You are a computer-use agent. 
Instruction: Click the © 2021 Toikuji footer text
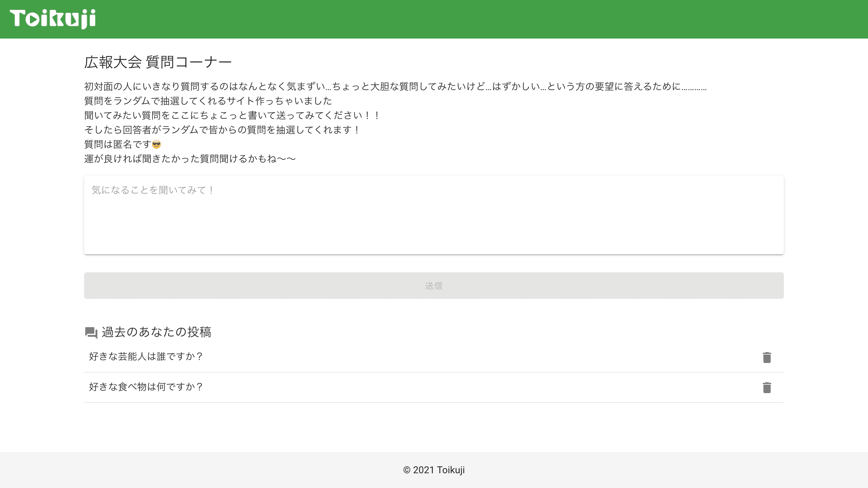coord(434,470)
